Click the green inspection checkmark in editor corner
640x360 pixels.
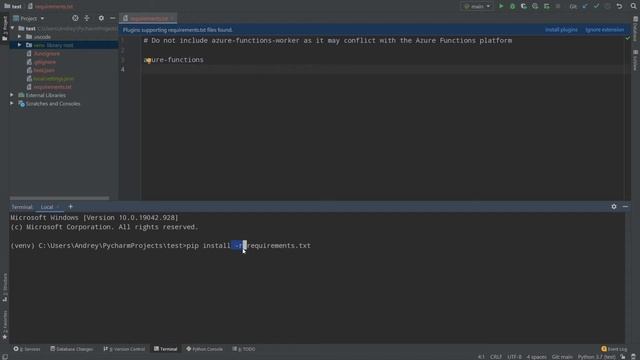point(628,38)
